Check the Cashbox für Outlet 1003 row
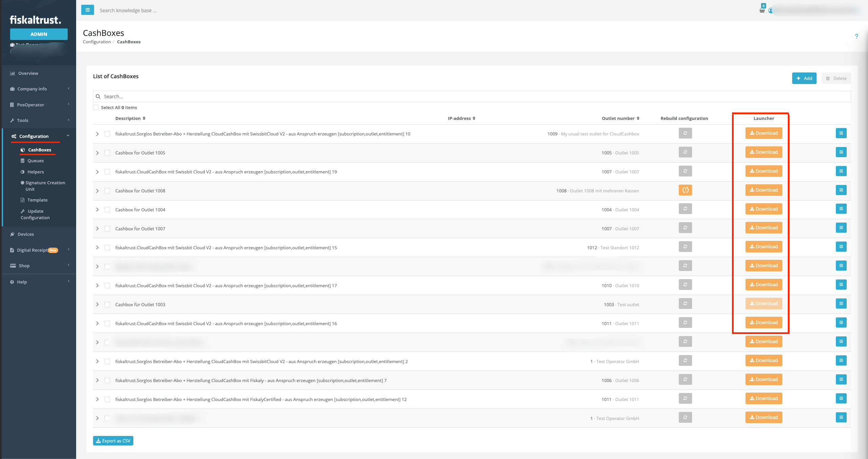This screenshot has width=868, height=459. tap(107, 305)
